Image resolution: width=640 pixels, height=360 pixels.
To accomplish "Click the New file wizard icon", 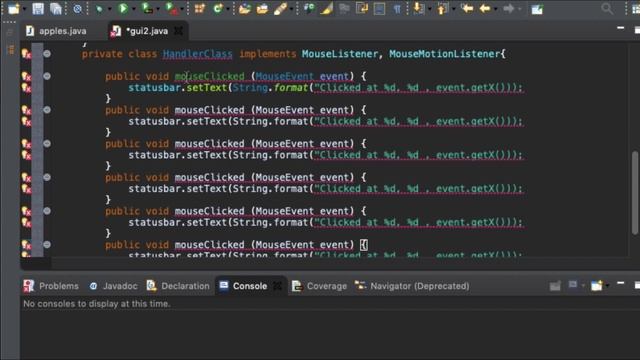I will pyautogui.click(x=14, y=9).
